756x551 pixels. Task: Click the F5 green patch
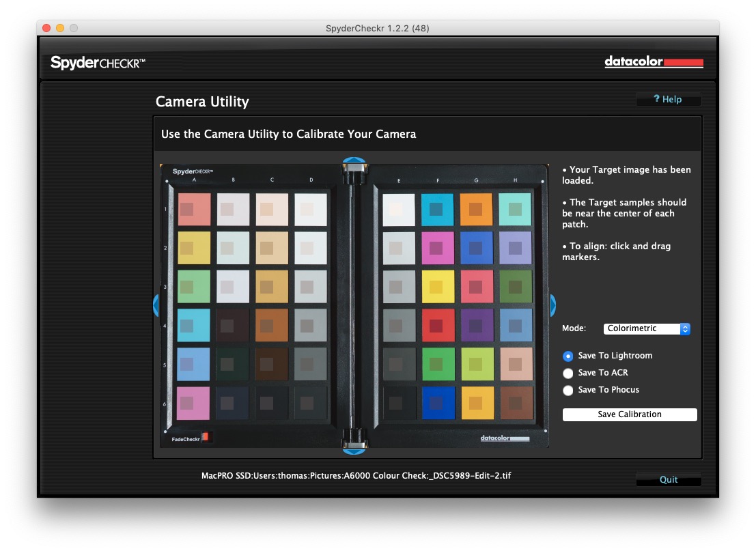[438, 364]
